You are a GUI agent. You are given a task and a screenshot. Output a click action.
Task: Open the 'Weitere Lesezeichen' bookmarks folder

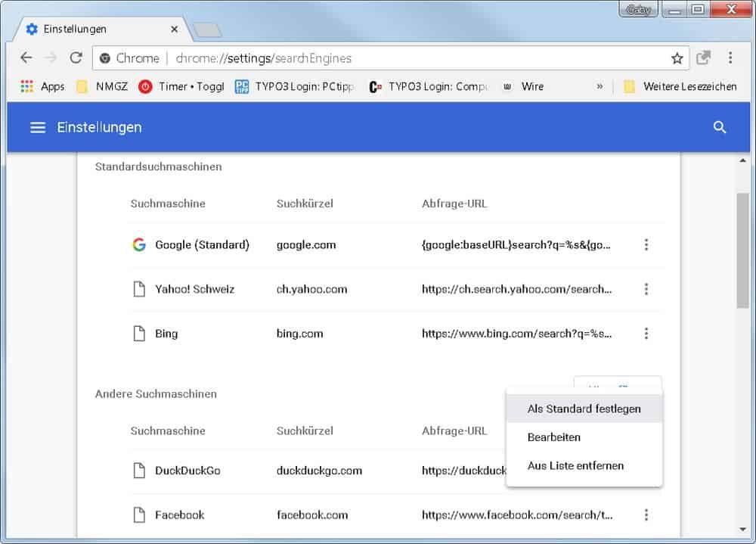680,86
